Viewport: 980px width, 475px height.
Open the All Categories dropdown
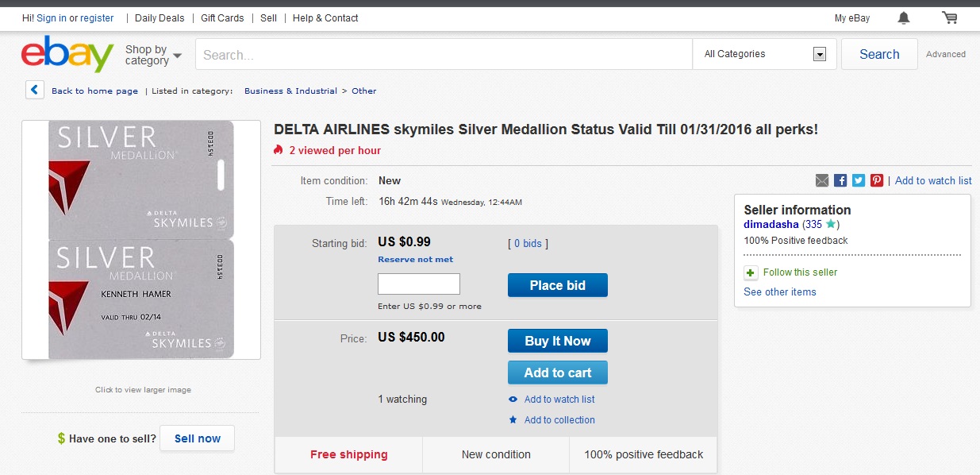pos(821,53)
